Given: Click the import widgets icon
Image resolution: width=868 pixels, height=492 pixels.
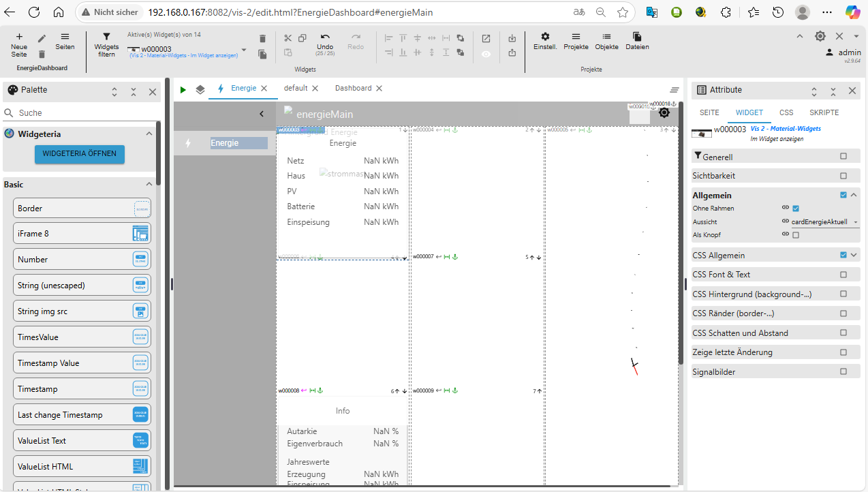Looking at the screenshot, I should point(512,38).
